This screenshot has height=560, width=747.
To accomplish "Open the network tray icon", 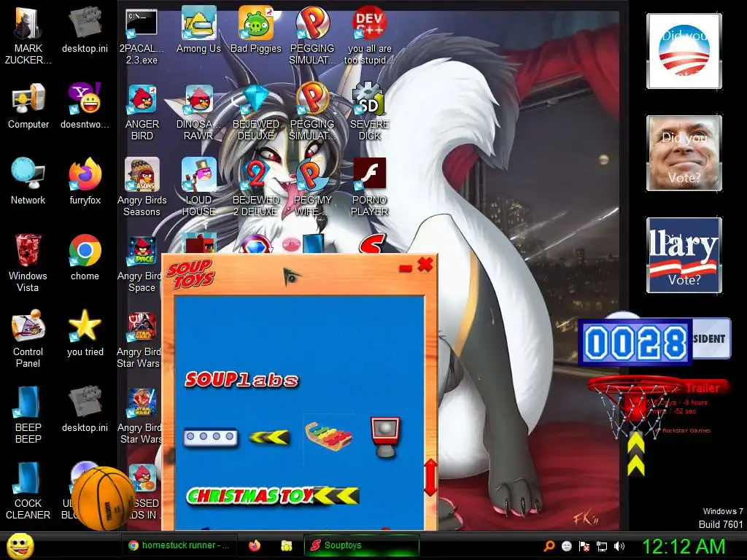I will 602,546.
